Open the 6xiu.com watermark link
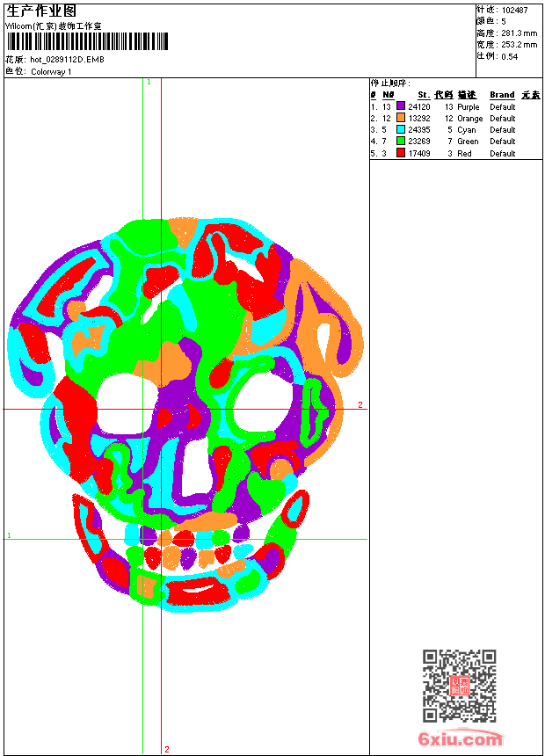 461,739
